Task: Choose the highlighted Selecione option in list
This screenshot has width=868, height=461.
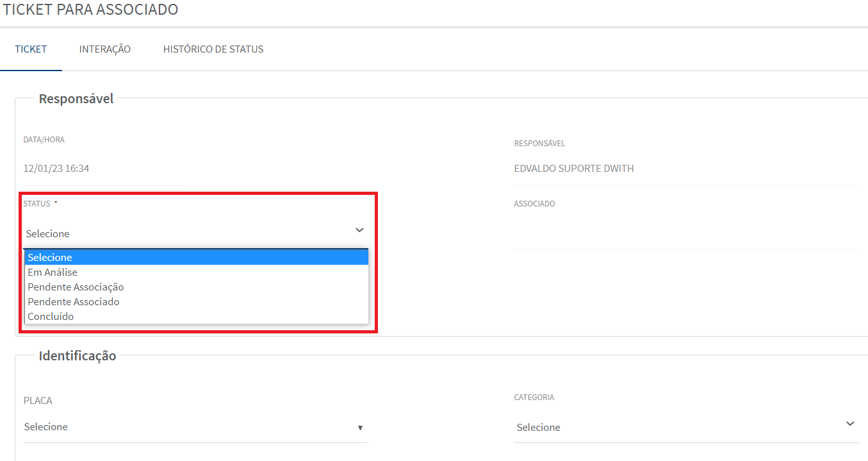Action: tap(197, 257)
